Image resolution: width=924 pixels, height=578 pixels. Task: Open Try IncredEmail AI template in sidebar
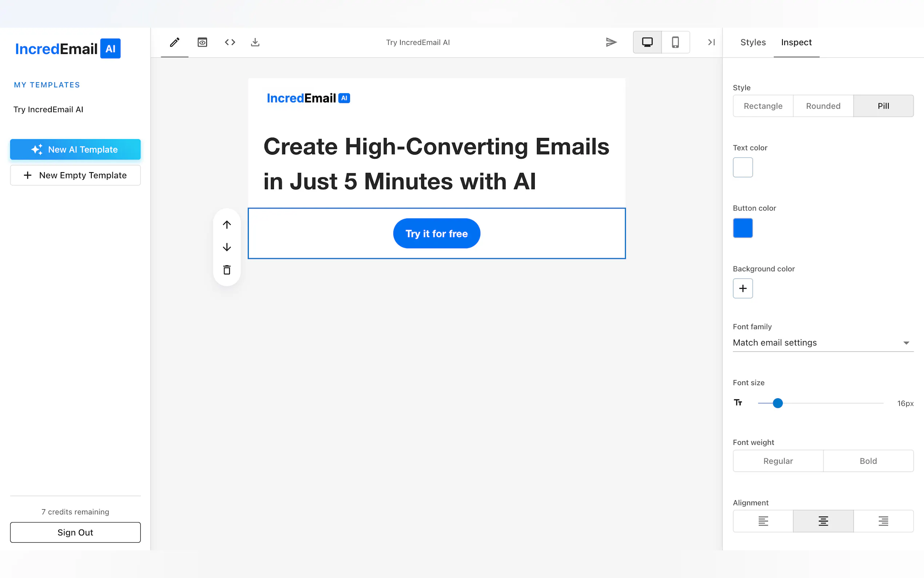48,109
